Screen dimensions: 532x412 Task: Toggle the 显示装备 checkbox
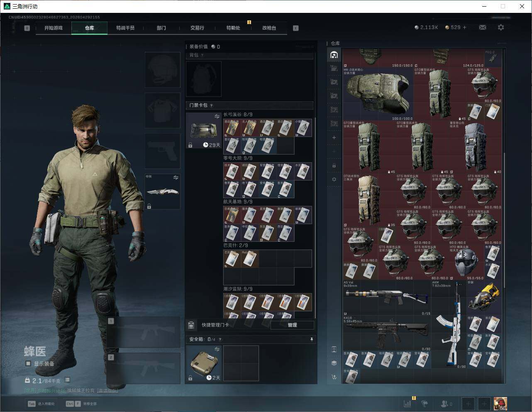coord(28,363)
